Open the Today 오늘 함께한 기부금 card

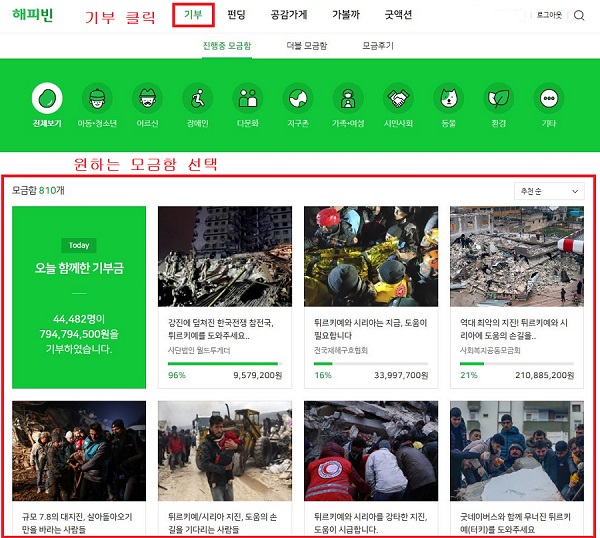[x=79, y=297]
